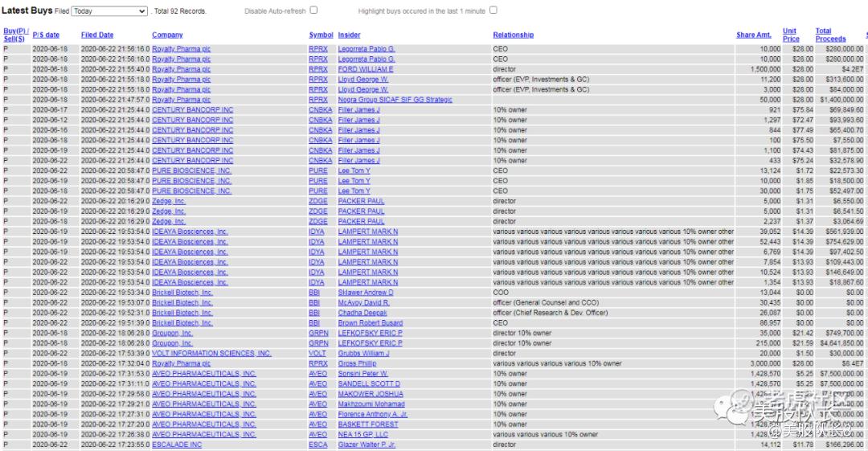Open insider Sonsini Peter W. link
Viewport: 868px width, 451px height.
(363, 374)
